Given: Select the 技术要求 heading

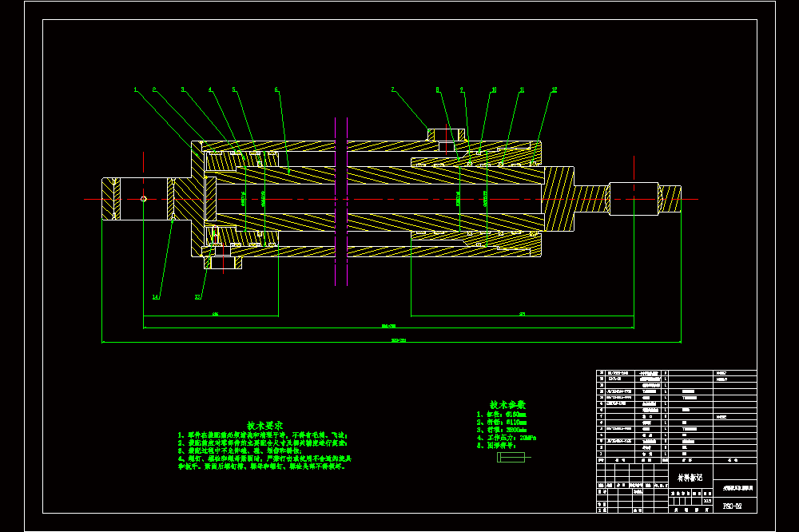Looking at the screenshot, I should [264, 426].
